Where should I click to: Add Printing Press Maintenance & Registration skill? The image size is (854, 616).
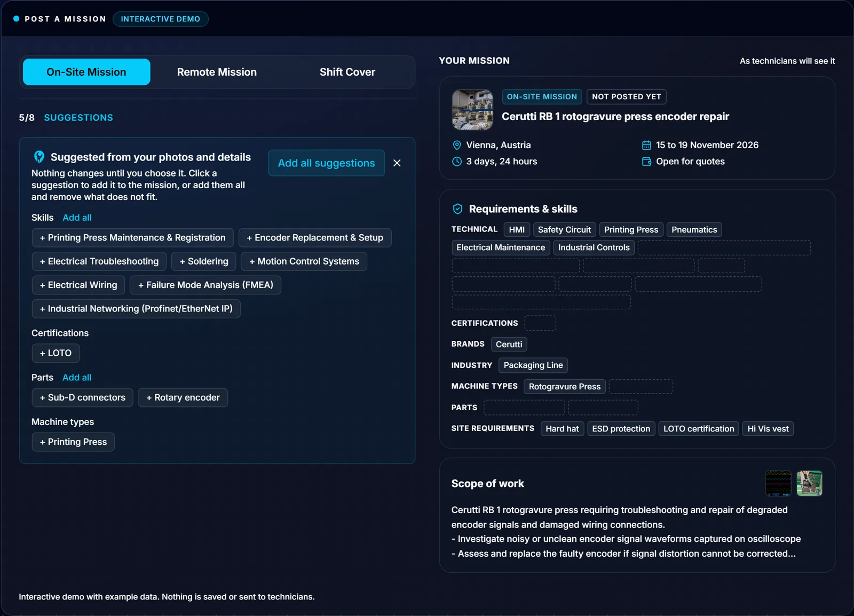pos(133,238)
